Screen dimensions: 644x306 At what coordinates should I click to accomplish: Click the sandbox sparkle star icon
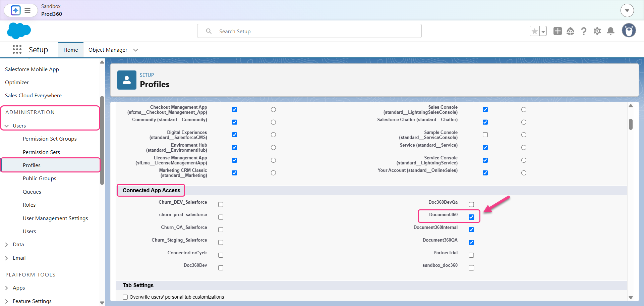[15, 10]
